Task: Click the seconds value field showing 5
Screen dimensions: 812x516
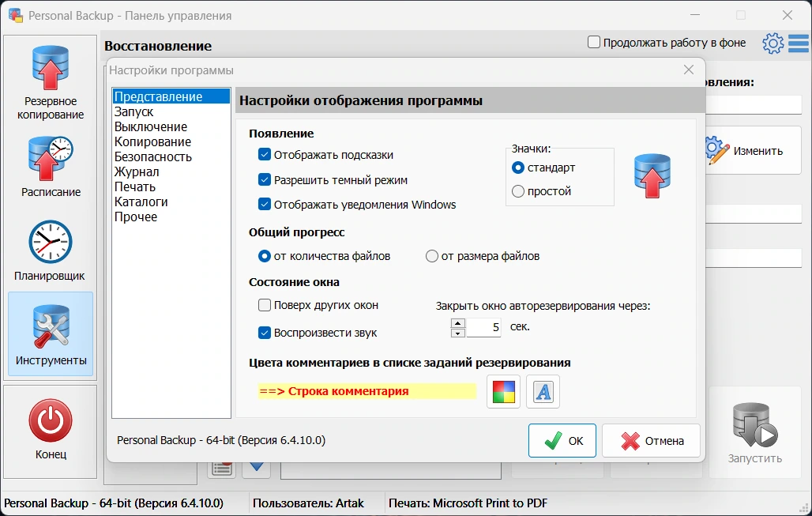Action: click(x=483, y=327)
